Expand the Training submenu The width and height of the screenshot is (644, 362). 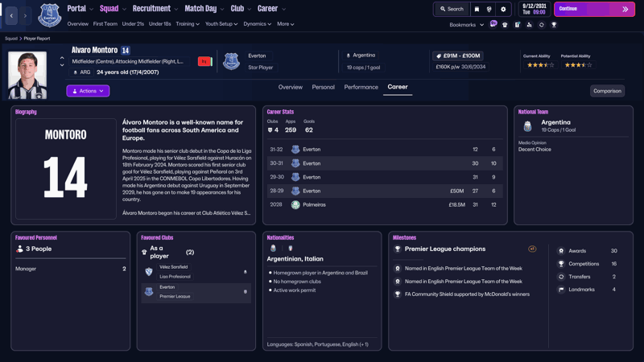[188, 24]
